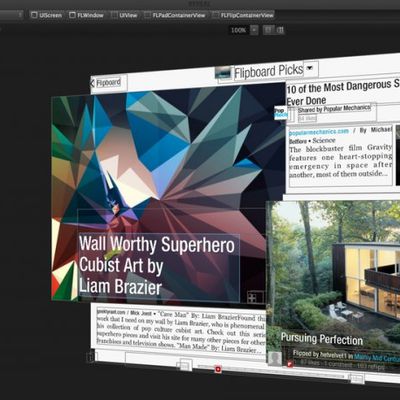Open the popularmechanics.com link

tap(319, 132)
